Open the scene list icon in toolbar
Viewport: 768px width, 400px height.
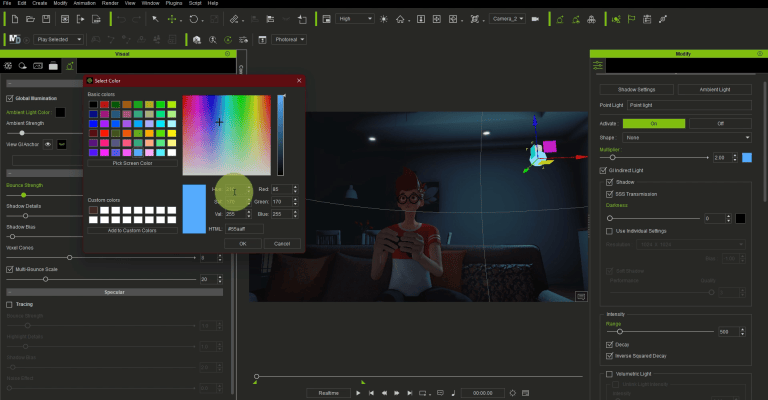click(x=647, y=19)
